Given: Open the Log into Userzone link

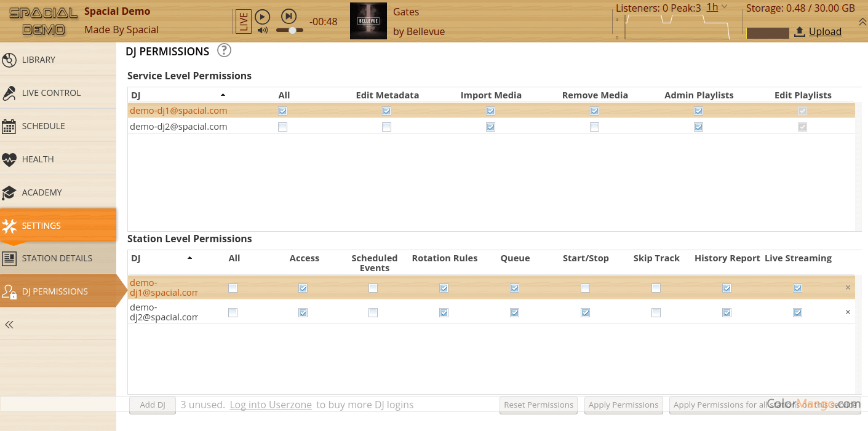Looking at the screenshot, I should (271, 405).
